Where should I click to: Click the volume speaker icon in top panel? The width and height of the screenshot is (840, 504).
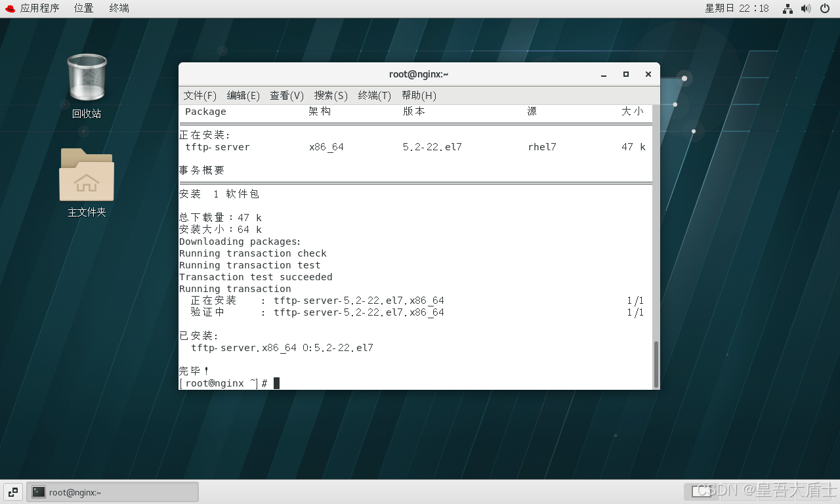807,9
